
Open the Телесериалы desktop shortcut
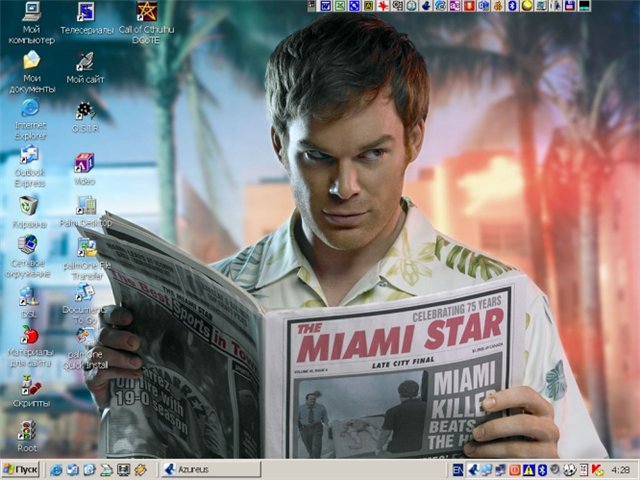(x=86, y=13)
